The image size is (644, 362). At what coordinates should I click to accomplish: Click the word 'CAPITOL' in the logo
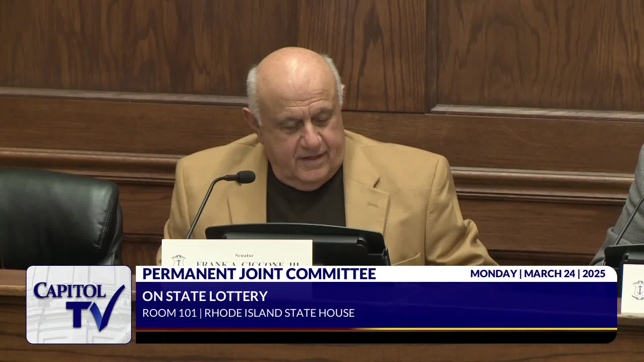pos(69,291)
